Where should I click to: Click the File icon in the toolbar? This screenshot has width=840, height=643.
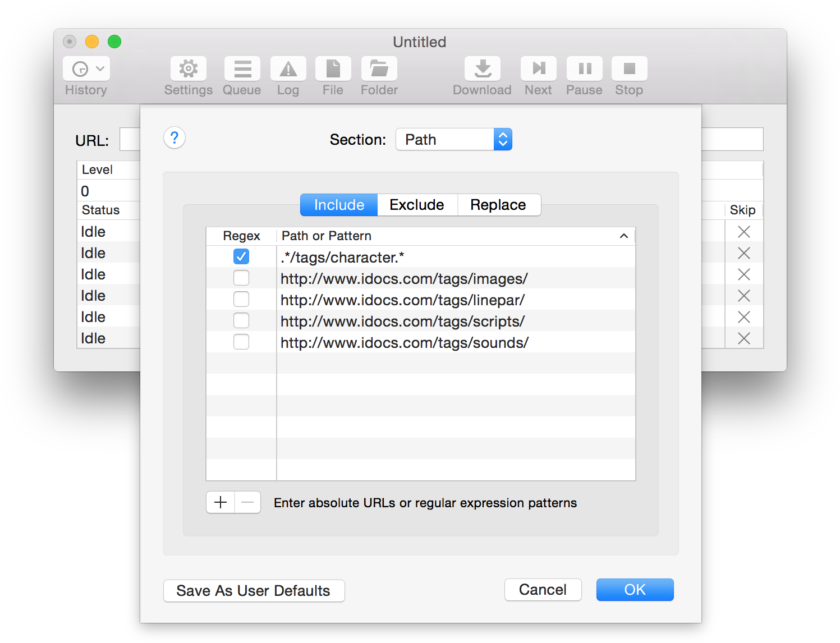pyautogui.click(x=333, y=68)
